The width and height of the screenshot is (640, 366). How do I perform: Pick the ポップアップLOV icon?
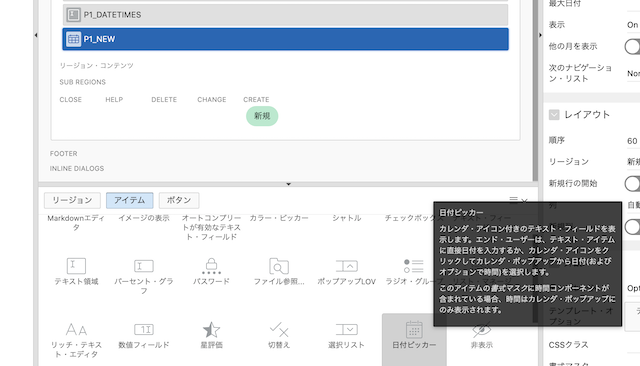click(x=347, y=266)
